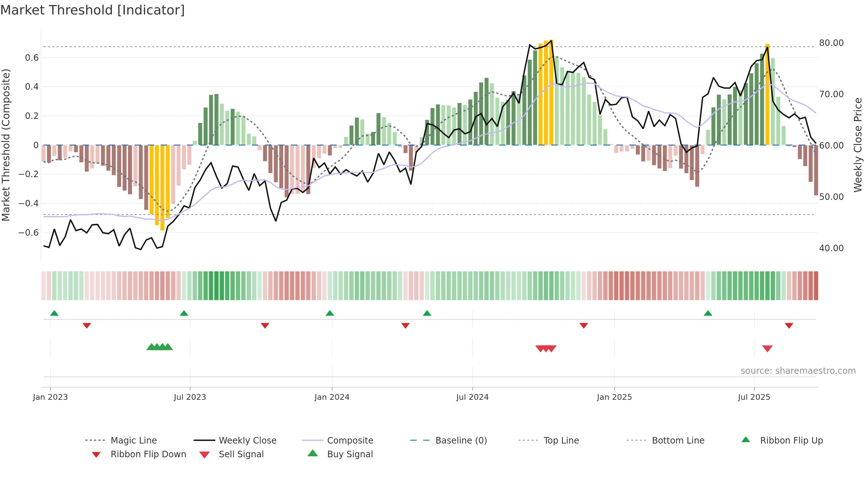Click the sell signal triangle cluster in late 2024
Viewport: 868px width, 488px height.
pyautogui.click(x=546, y=348)
